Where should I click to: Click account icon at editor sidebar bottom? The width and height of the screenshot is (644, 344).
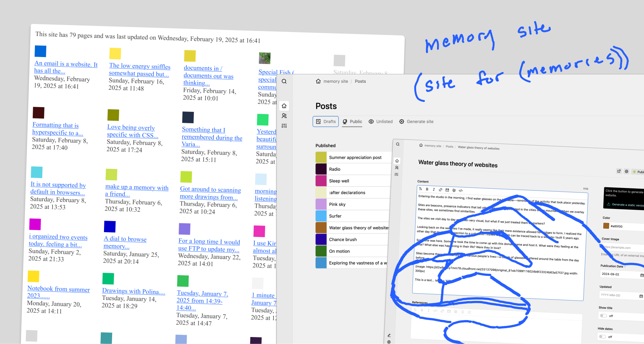tap(389, 342)
